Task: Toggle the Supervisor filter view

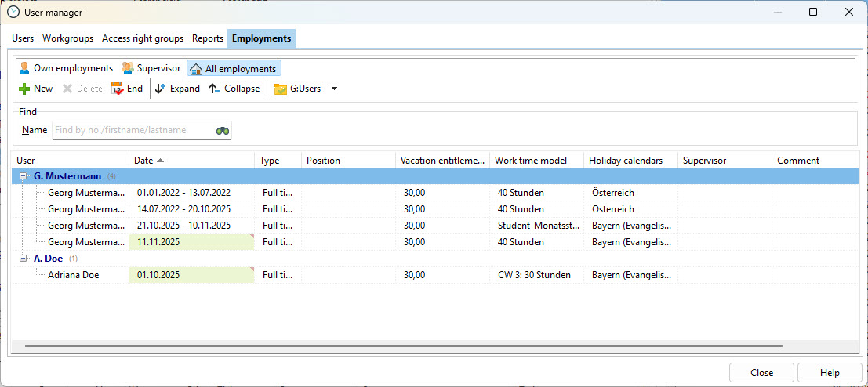Action: coord(151,69)
